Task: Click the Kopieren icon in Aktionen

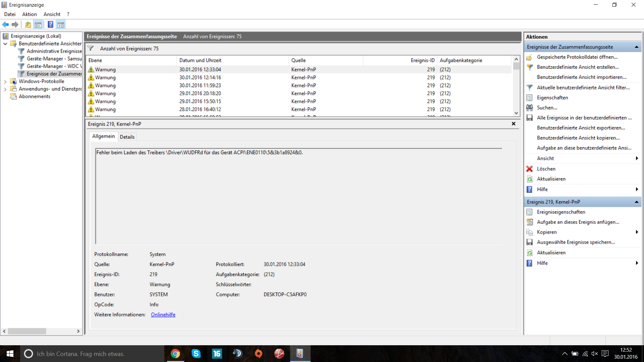Action: (530, 232)
